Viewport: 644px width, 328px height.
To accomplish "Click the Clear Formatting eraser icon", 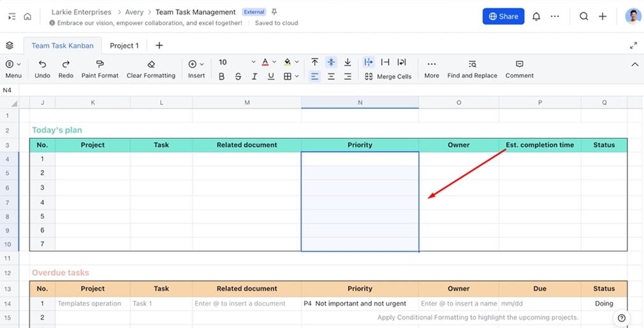I will tap(151, 64).
